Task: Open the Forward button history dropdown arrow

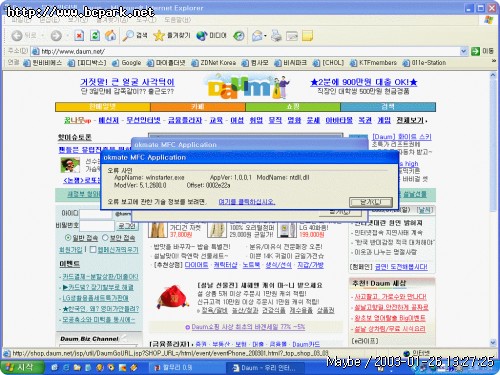Action: (67, 36)
